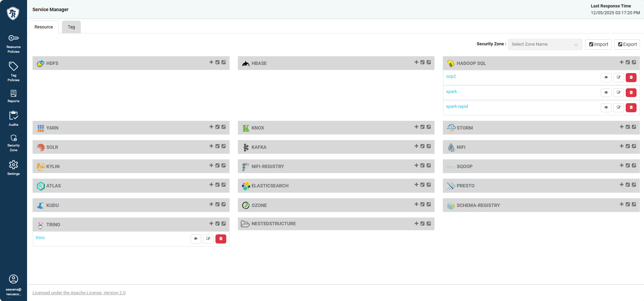
Task: Delete the spark service
Action: 631,92
